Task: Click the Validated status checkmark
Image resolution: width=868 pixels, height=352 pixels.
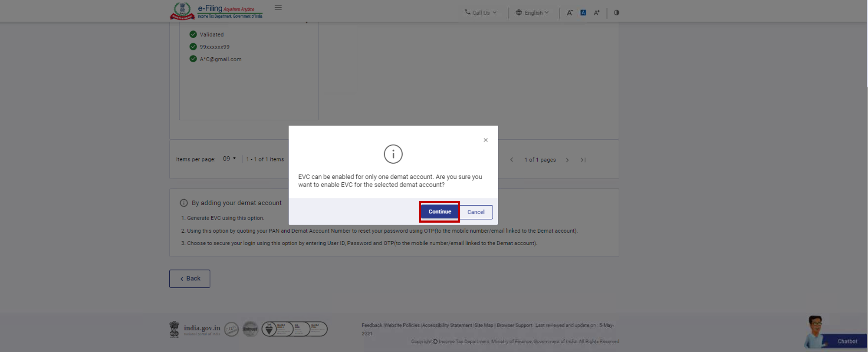Action: point(193,34)
